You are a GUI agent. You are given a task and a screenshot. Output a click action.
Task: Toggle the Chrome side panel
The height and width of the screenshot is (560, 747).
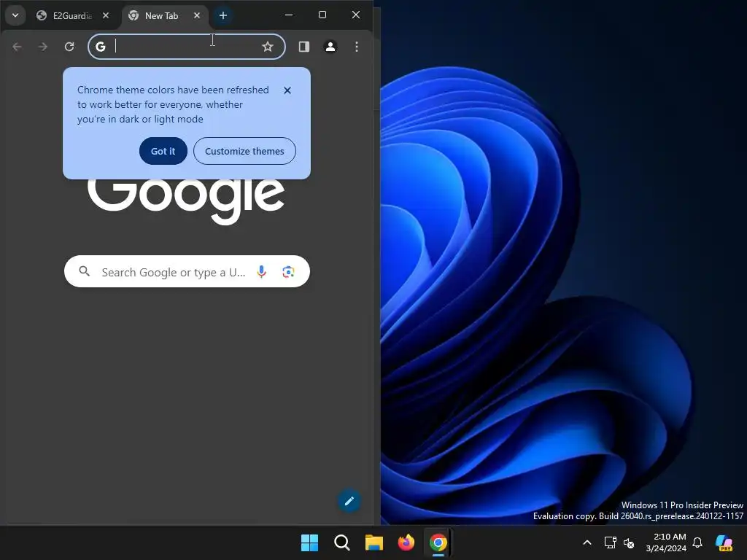304,47
